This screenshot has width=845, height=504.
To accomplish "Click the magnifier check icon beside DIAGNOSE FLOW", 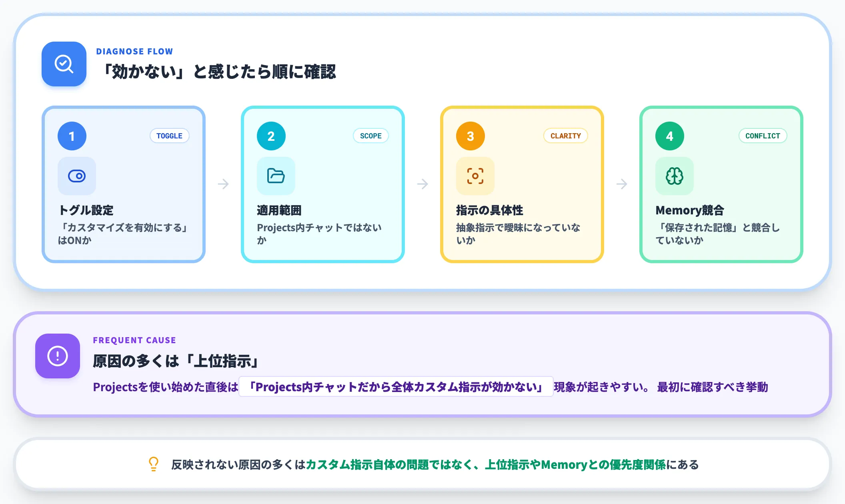I will tap(64, 64).
